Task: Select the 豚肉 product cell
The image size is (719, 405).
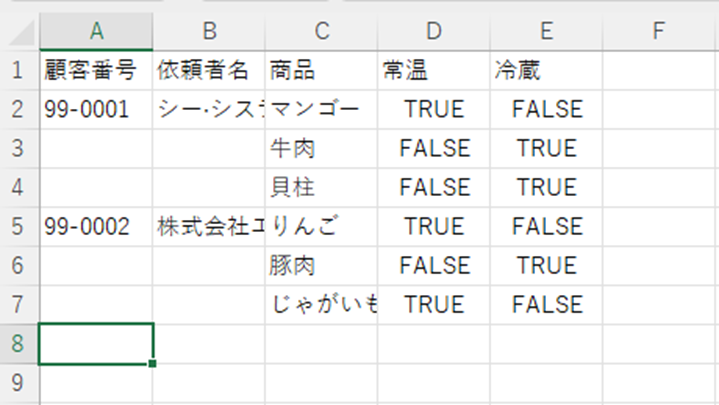Action: [x=321, y=265]
